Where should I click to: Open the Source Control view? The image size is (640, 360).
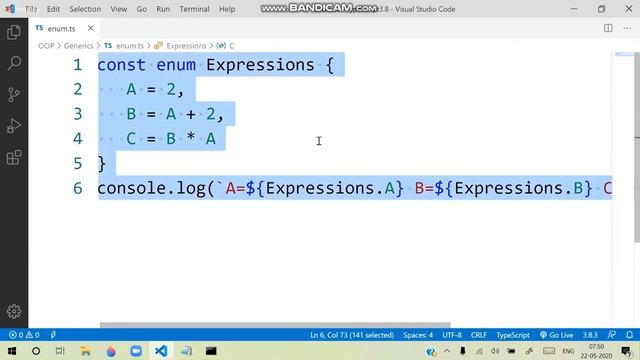(14, 95)
